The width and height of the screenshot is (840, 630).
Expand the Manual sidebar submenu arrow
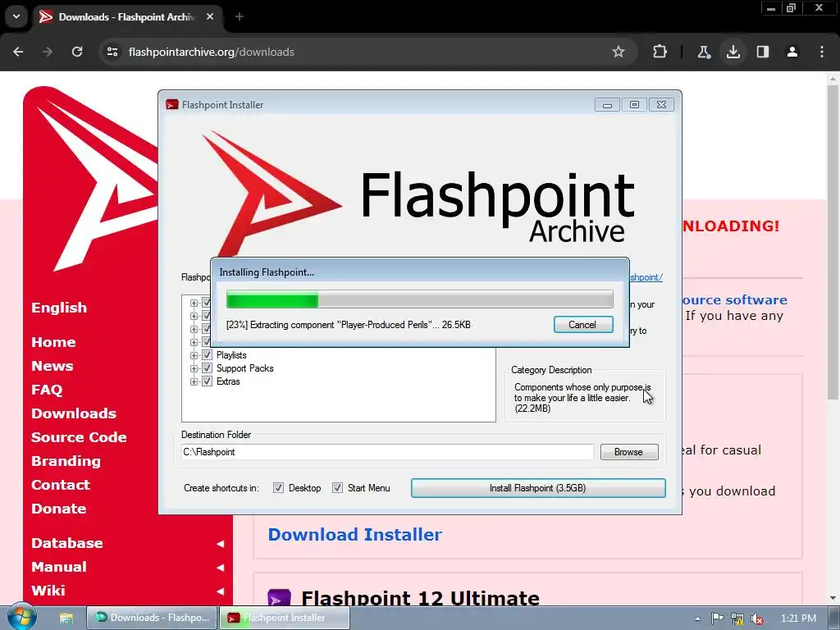coord(220,568)
